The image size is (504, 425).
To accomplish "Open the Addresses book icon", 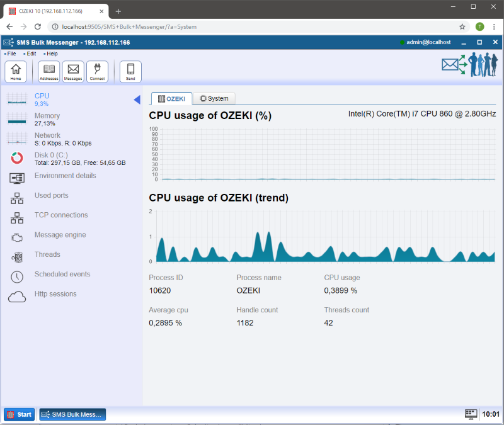I will click(49, 71).
